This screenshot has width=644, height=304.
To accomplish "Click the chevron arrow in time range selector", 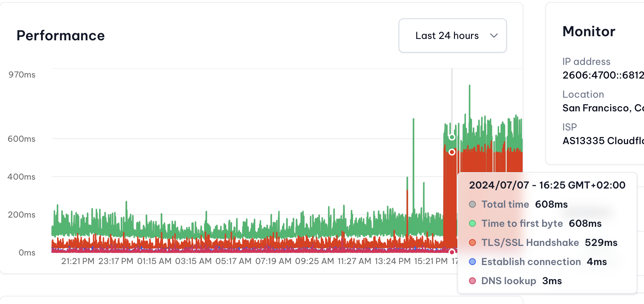I will point(494,36).
